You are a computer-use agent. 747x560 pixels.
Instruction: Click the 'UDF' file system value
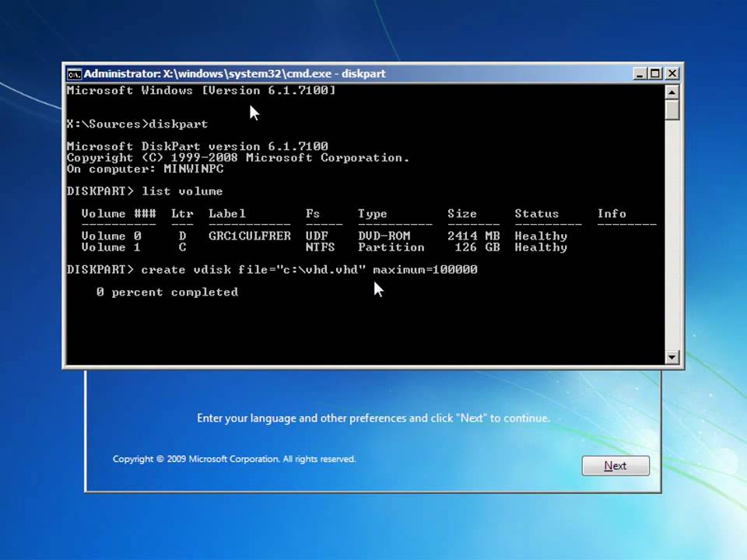(x=317, y=236)
